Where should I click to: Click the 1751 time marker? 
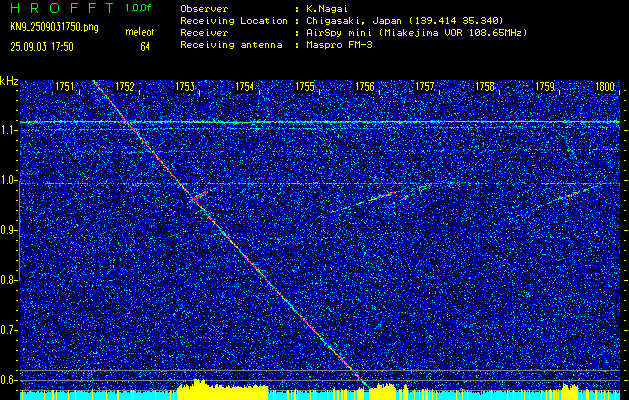click(65, 87)
